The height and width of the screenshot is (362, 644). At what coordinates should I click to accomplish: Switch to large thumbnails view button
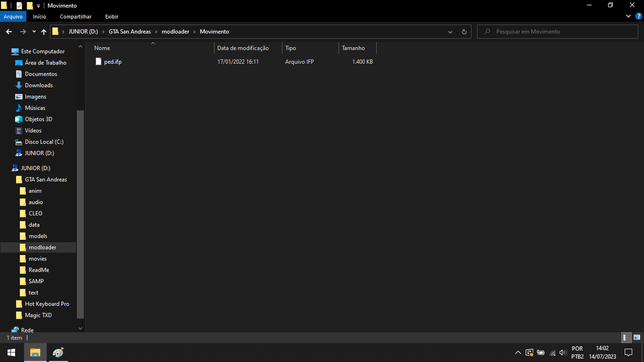click(636, 338)
